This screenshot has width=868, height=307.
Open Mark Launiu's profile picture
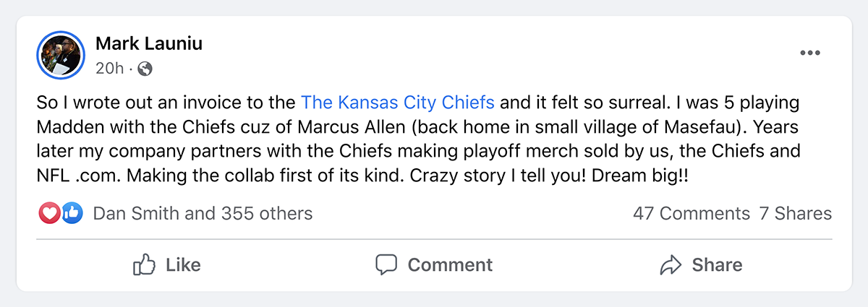pos(60,55)
